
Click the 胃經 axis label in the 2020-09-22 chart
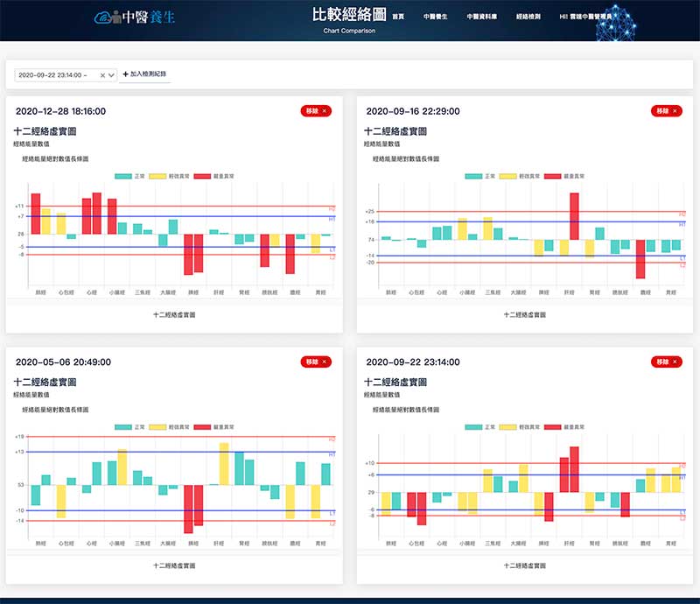(671, 544)
